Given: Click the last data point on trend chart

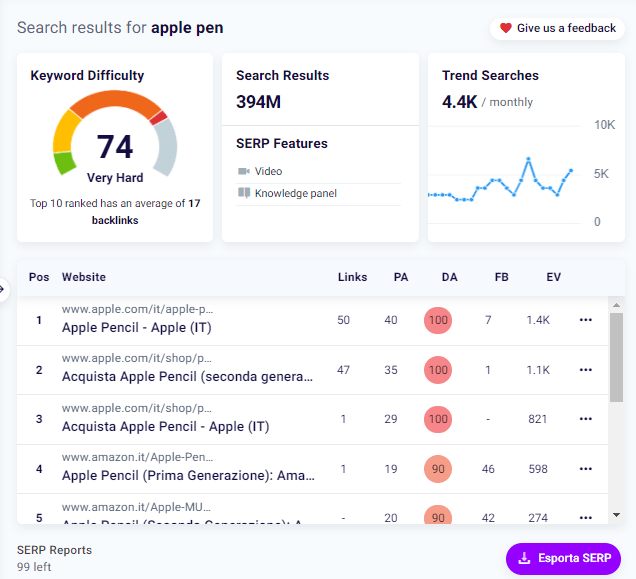Looking at the screenshot, I should pos(571,171).
